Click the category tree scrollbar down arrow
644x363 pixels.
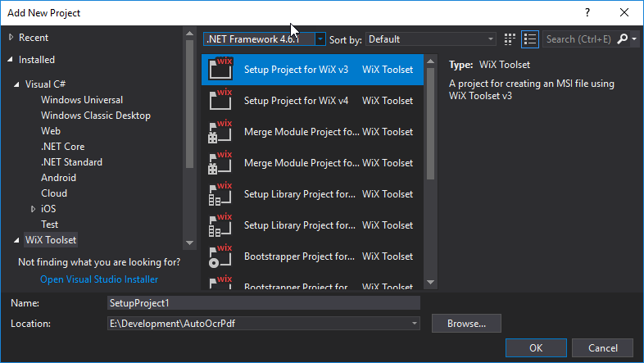pos(189,243)
